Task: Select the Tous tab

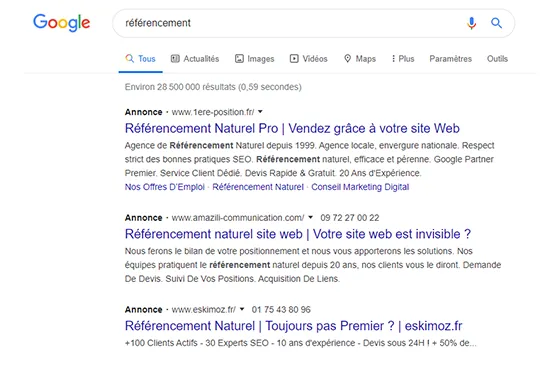Action: coord(140,59)
